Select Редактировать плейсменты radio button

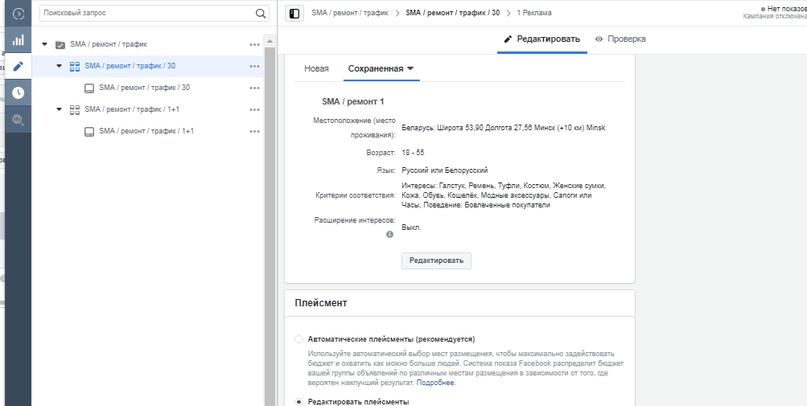click(299, 402)
